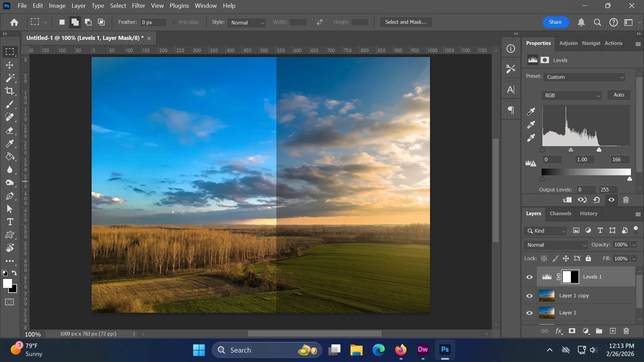
Task: Choose the Magic Wand tool
Action: click(10, 78)
